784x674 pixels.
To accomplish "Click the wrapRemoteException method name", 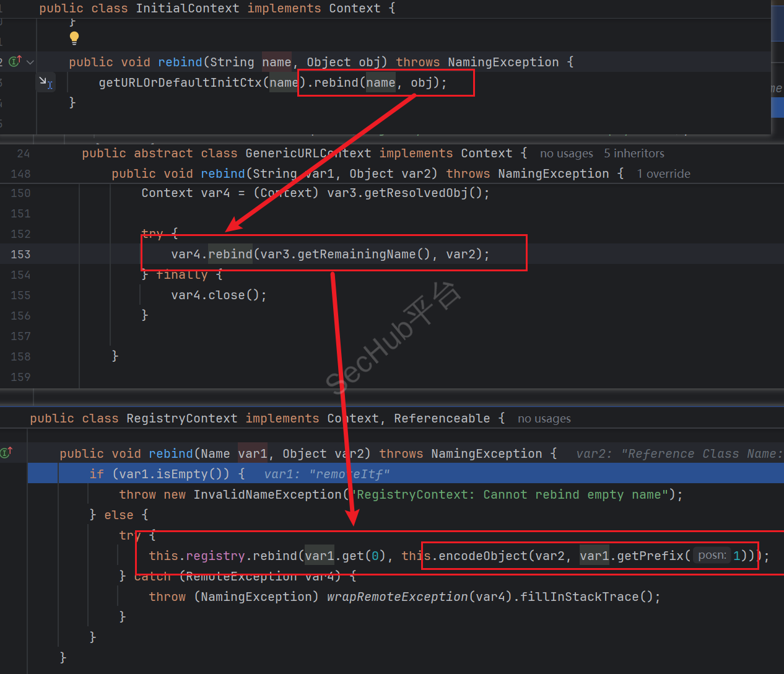I will pyautogui.click(x=397, y=597).
